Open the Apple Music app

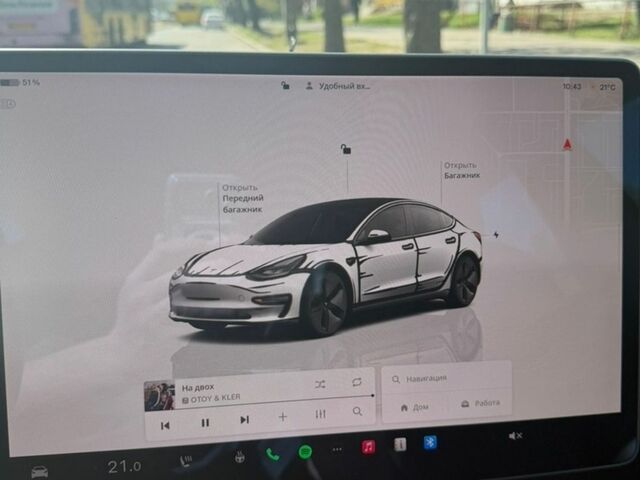pyautogui.click(x=368, y=447)
